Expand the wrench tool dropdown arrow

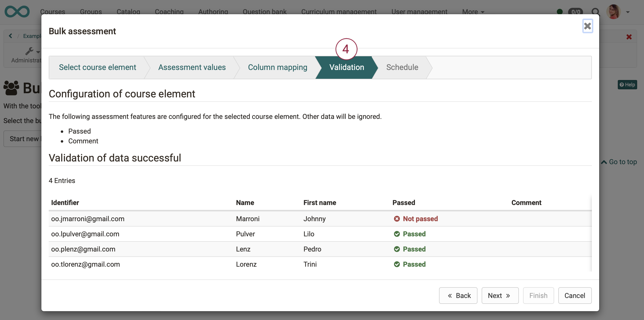coord(38,52)
